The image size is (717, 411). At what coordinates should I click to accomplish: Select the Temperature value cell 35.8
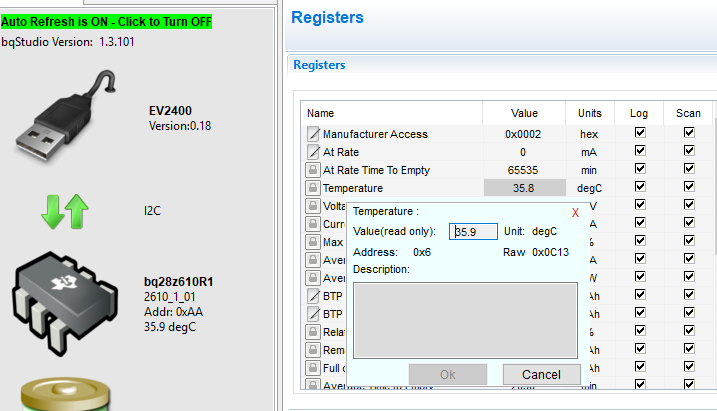tap(524, 188)
